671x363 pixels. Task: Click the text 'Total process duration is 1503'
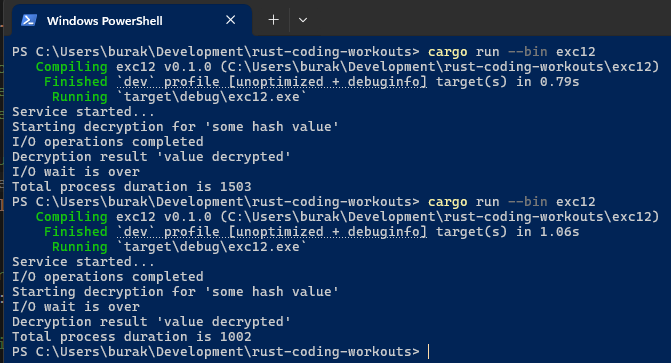[x=132, y=187]
